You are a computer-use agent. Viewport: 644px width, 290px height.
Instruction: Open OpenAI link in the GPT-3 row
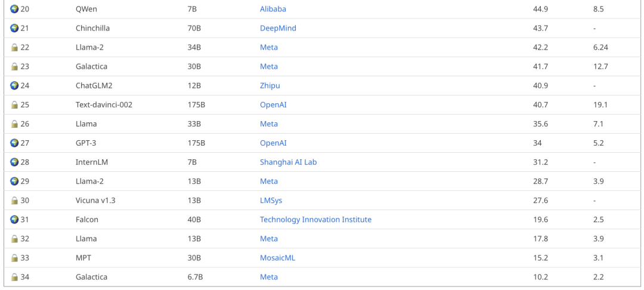273,143
